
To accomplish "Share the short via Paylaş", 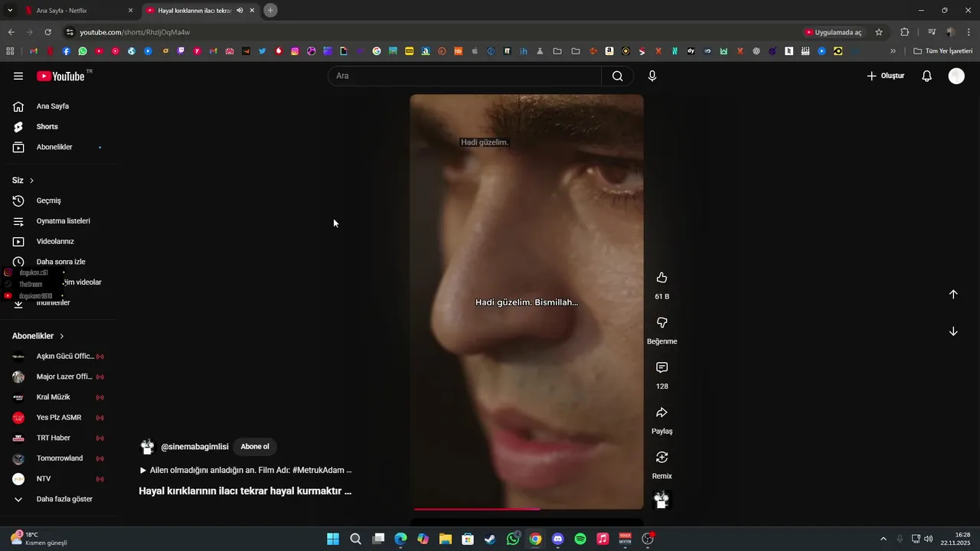I will (662, 412).
